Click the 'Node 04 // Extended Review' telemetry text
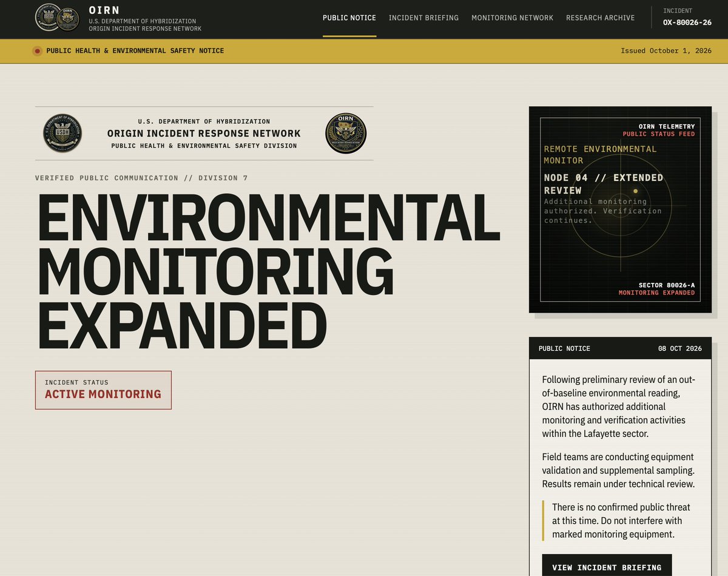The width and height of the screenshot is (728, 576). [604, 184]
